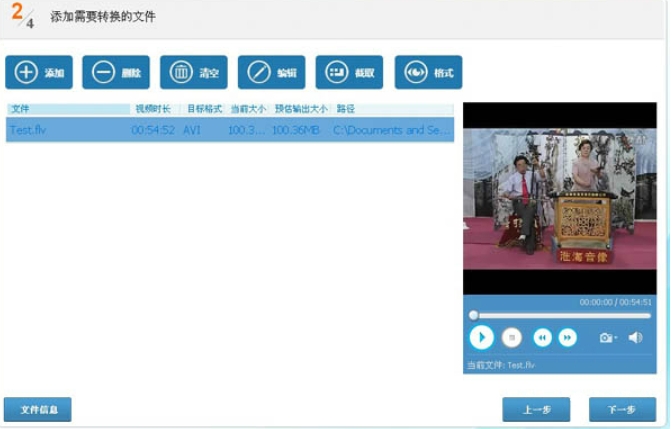The height and width of the screenshot is (429, 672).
Task: Open the 编辑 (edit) tool
Action: [x=271, y=72]
